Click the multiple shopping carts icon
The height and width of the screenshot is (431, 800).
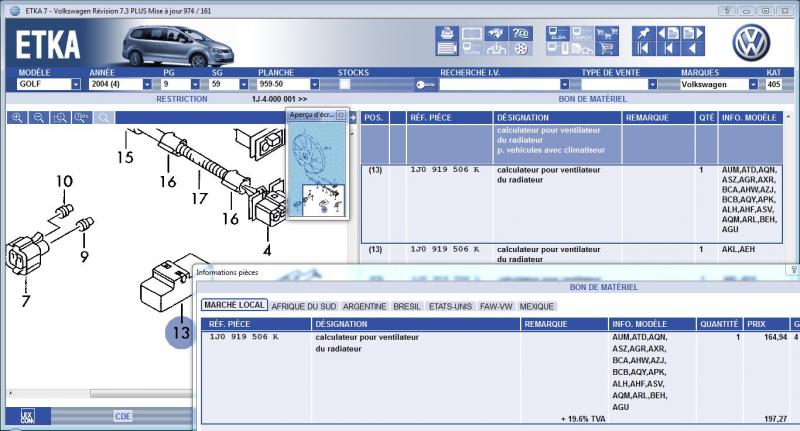pyautogui.click(x=607, y=34)
